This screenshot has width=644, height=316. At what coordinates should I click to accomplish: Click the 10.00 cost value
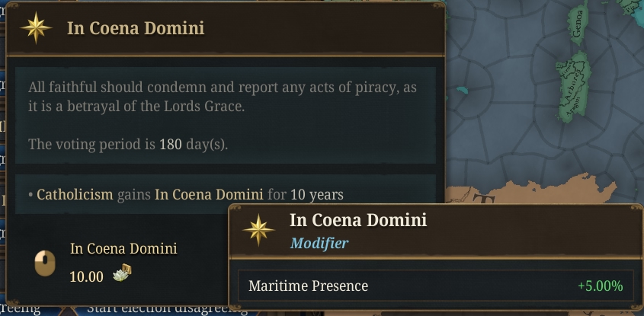87,277
